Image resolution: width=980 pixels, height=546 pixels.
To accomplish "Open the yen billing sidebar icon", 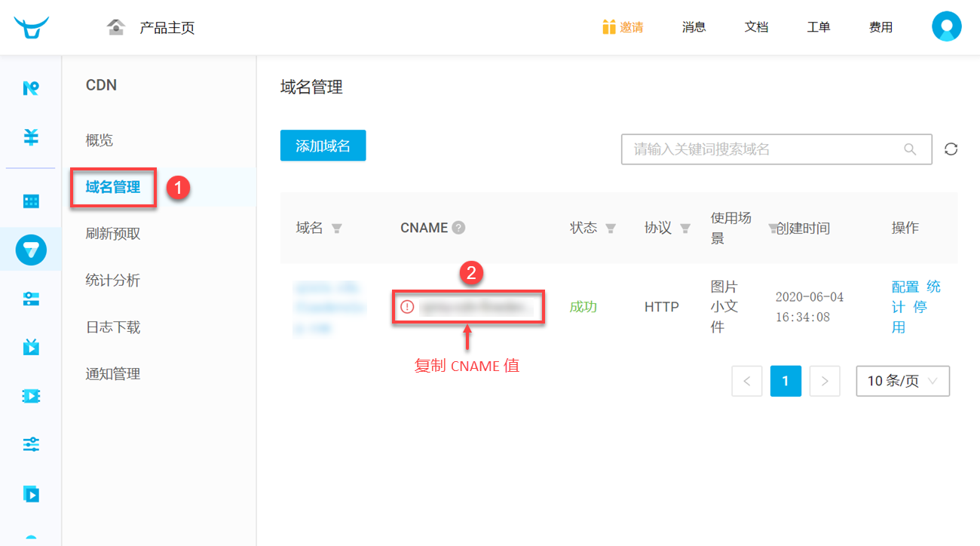I will (31, 137).
